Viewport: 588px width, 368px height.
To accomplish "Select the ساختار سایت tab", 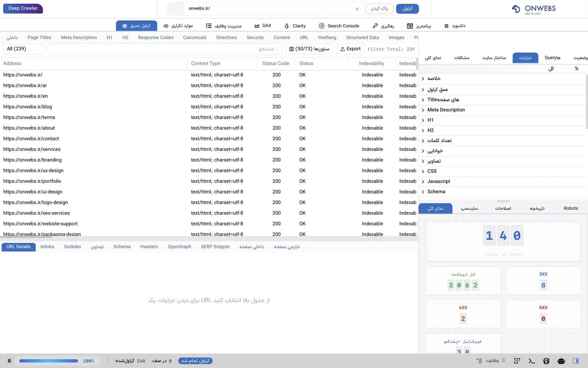I will tap(494, 58).
